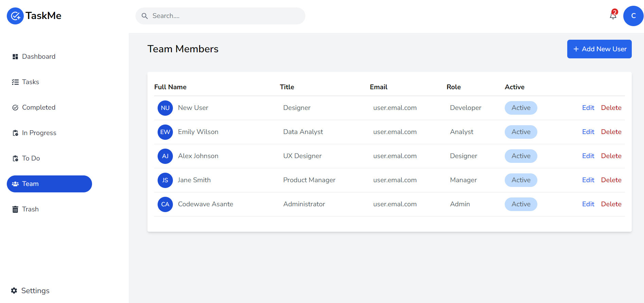Viewport: 644px width, 303px height.
Task: Click the Title column header
Action: coord(287,87)
